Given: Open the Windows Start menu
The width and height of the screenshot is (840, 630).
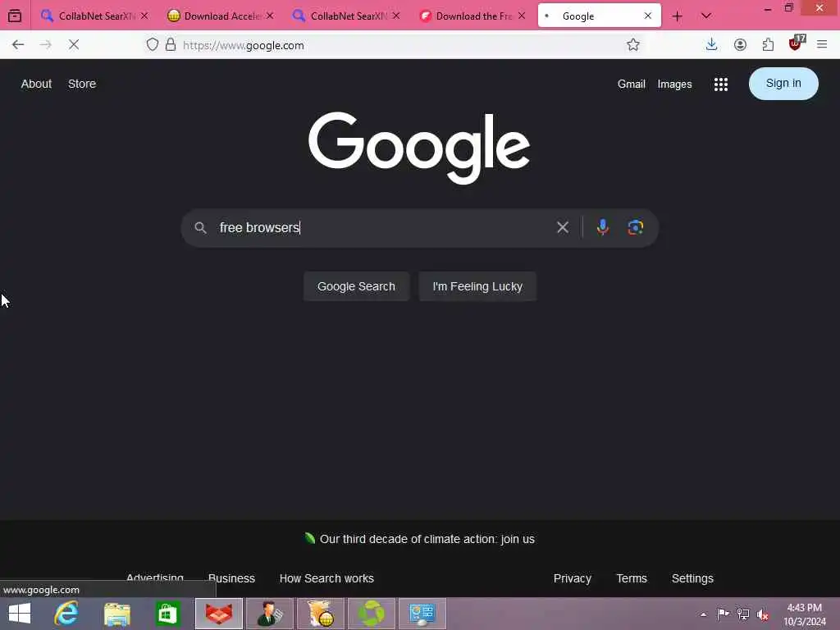Looking at the screenshot, I should pyautogui.click(x=20, y=614).
